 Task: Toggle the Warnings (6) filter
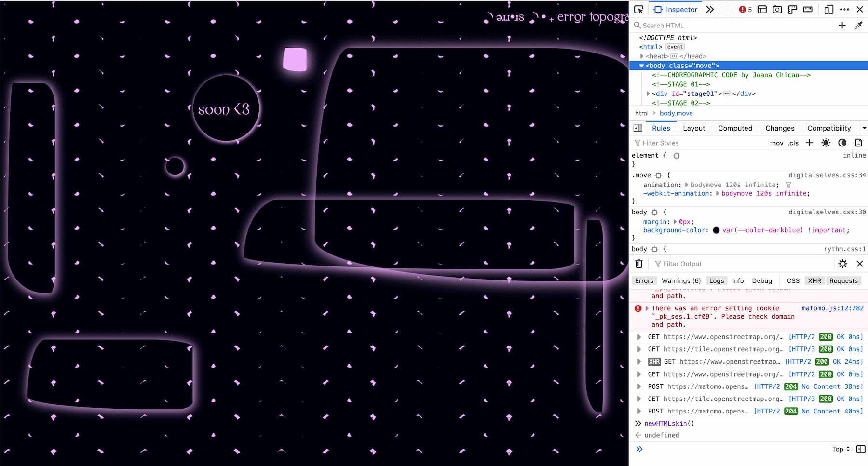click(681, 281)
